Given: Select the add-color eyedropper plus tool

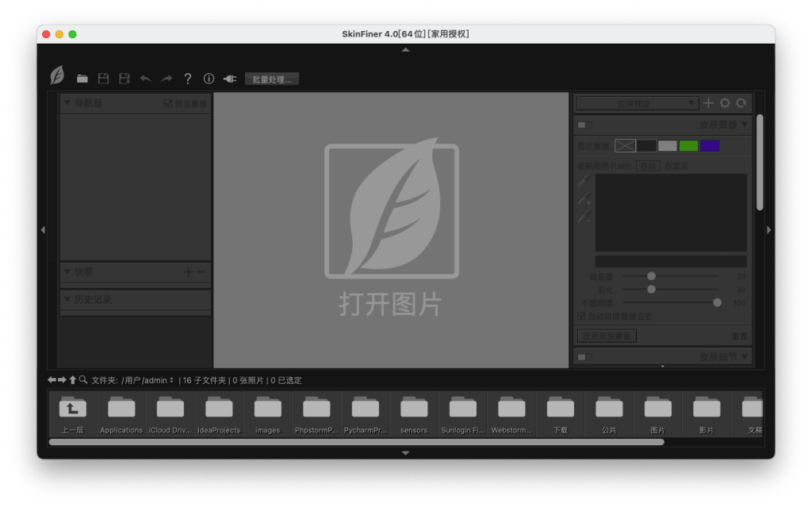Looking at the screenshot, I should (x=584, y=198).
